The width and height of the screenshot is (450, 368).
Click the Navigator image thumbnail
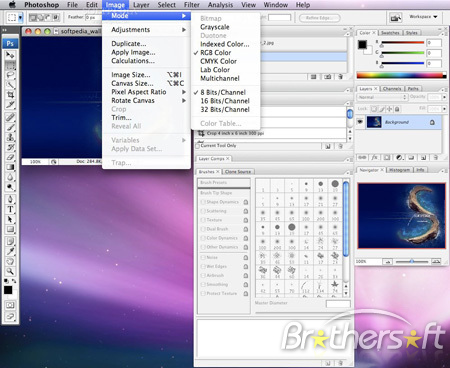point(402,216)
